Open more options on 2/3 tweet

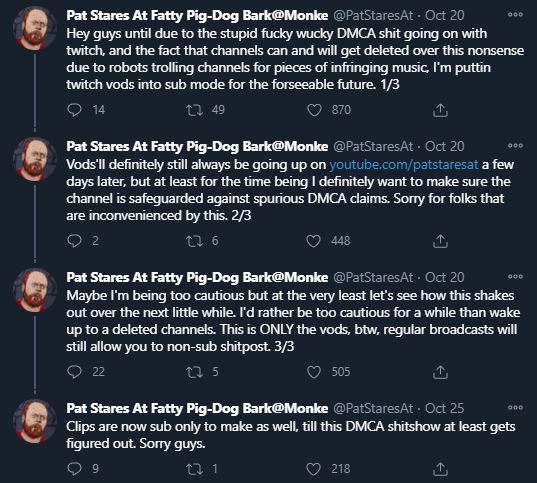(515, 146)
